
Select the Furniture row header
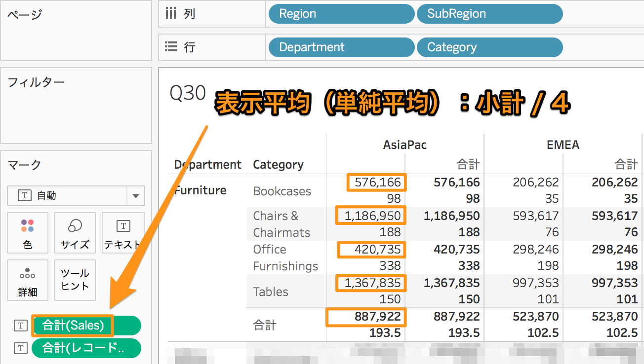pos(200,190)
